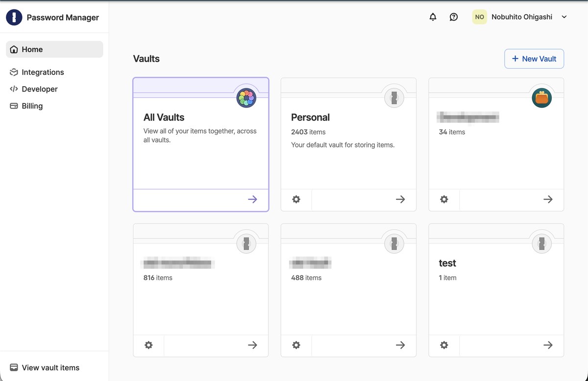Click the Password Manager logo icon
Image resolution: width=588 pixels, height=381 pixels.
pos(14,17)
